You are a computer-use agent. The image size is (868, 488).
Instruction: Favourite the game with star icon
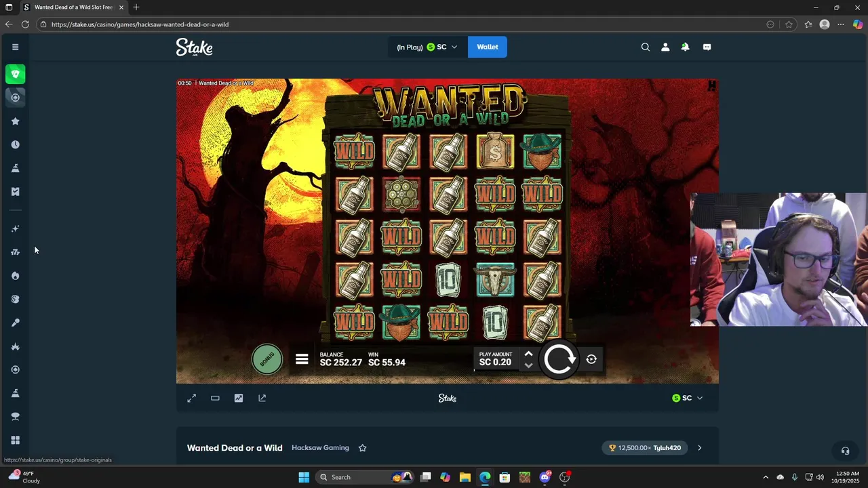(x=362, y=447)
